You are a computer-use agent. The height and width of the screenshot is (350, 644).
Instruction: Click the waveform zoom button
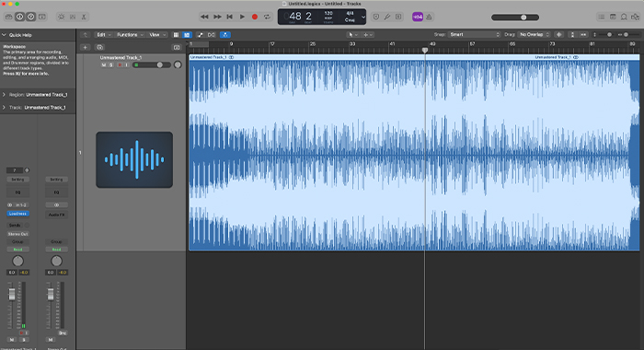558,35
